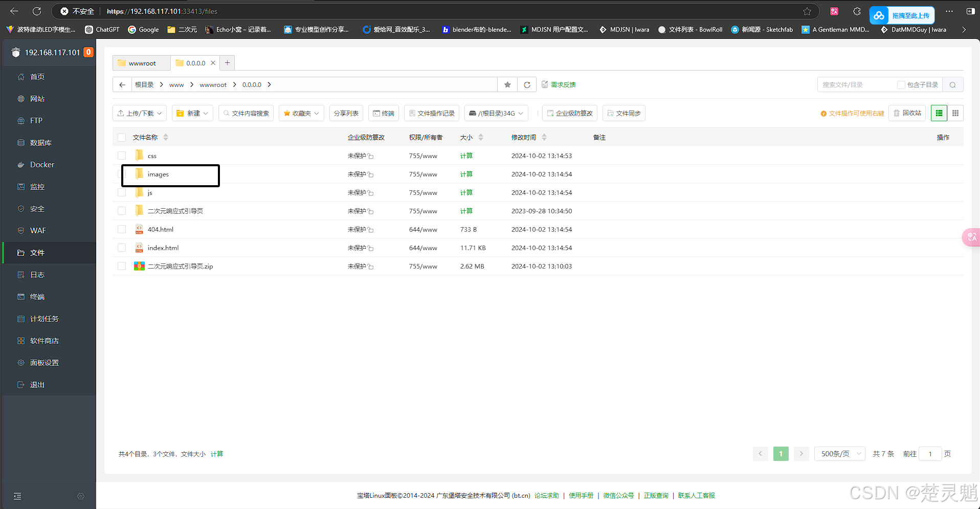Sort by 文件名称 column arrows
Viewport: 980px width, 509px height.
click(x=166, y=138)
